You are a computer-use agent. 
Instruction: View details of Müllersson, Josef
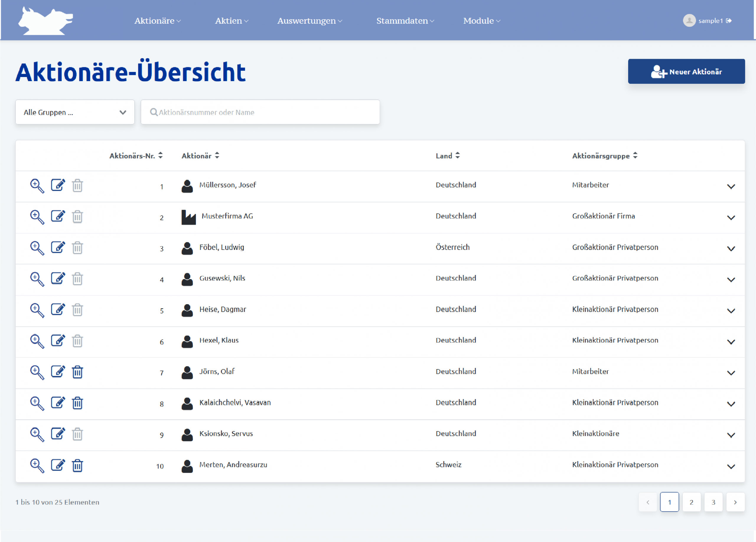37,186
